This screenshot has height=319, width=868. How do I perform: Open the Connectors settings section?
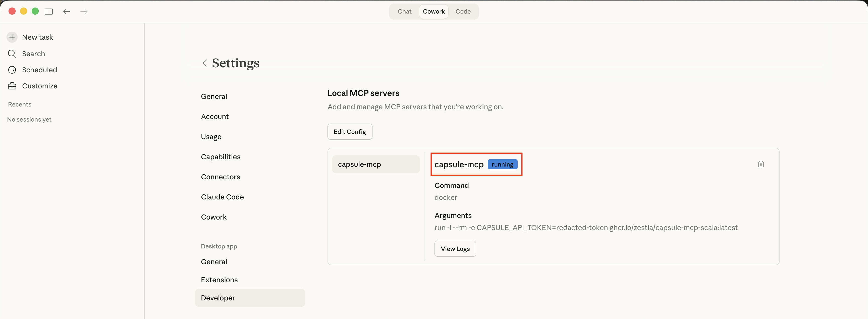[x=220, y=177]
